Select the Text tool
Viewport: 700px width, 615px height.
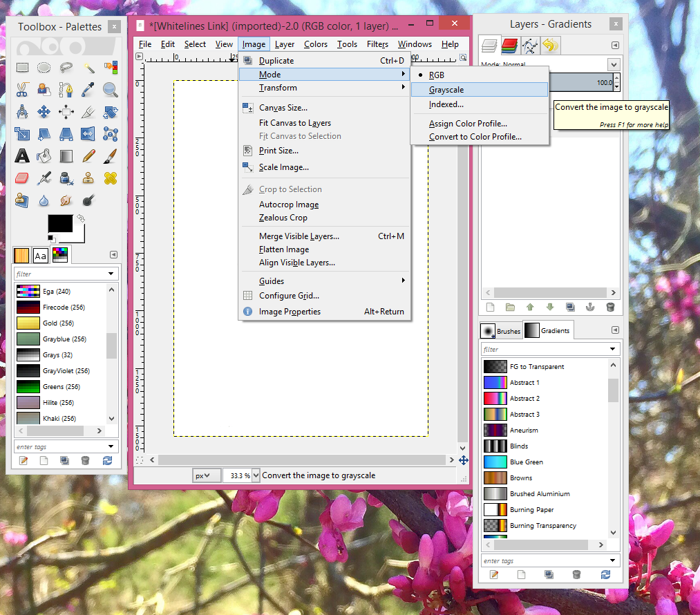click(22, 155)
